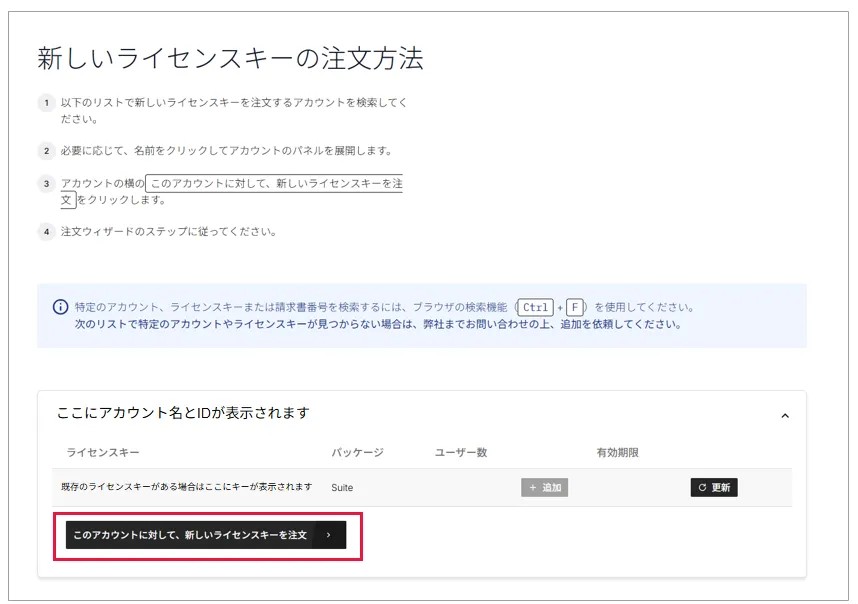This screenshot has height=604, width=858.
Task: Order a new license key for this account
Action: pyautogui.click(x=190, y=536)
